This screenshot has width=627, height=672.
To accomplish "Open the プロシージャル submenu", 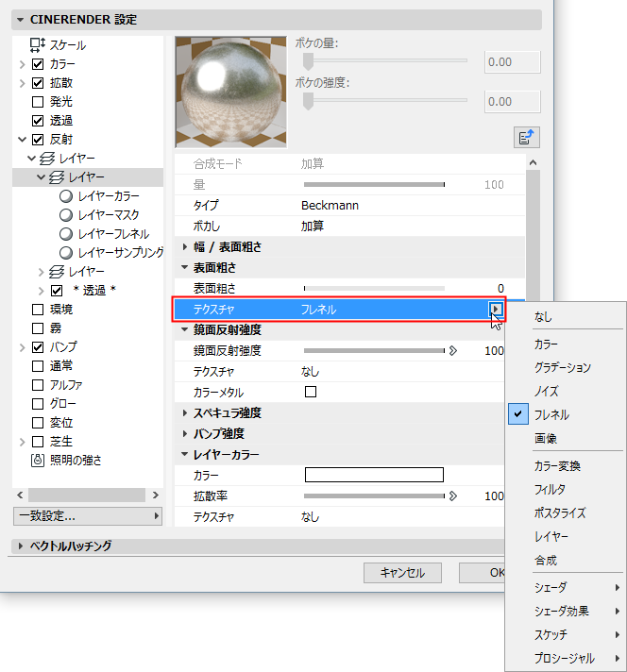I will click(567, 658).
